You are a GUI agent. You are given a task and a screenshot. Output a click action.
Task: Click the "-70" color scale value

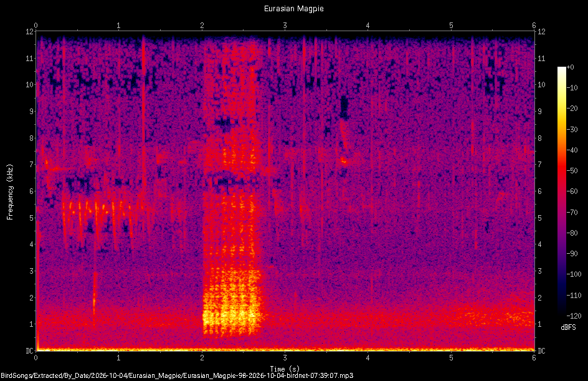pos(572,213)
